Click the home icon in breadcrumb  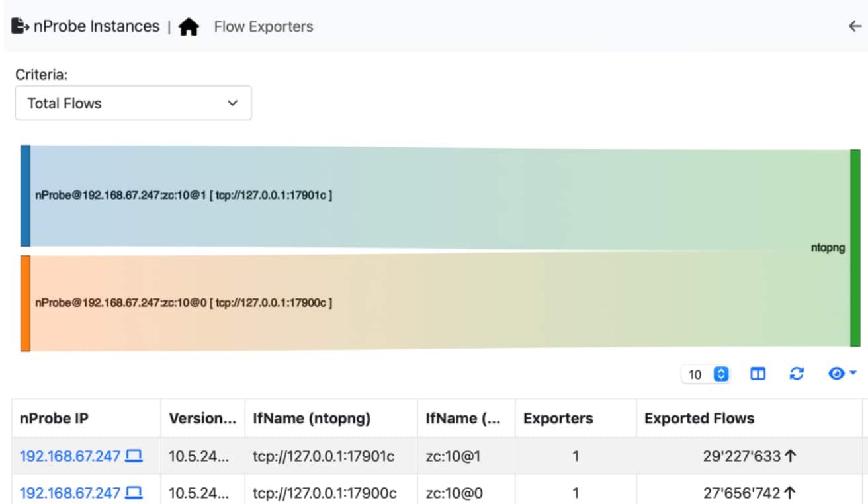tap(189, 27)
